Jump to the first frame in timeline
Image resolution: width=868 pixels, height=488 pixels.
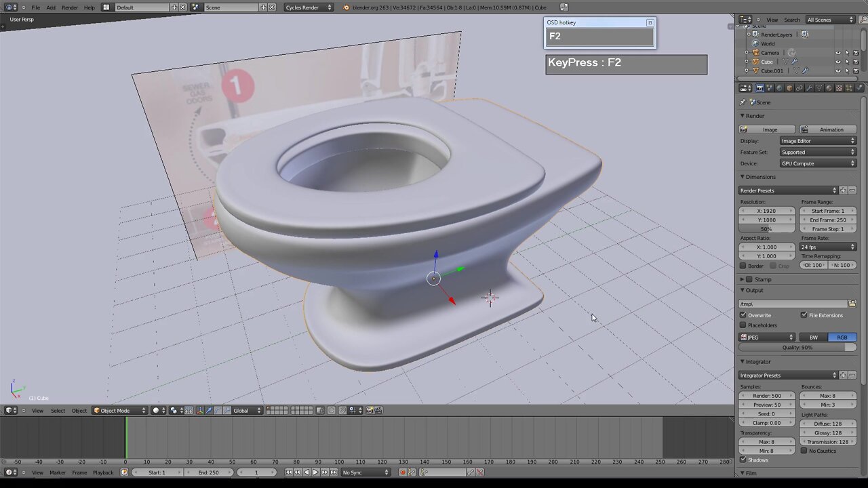tap(289, 472)
